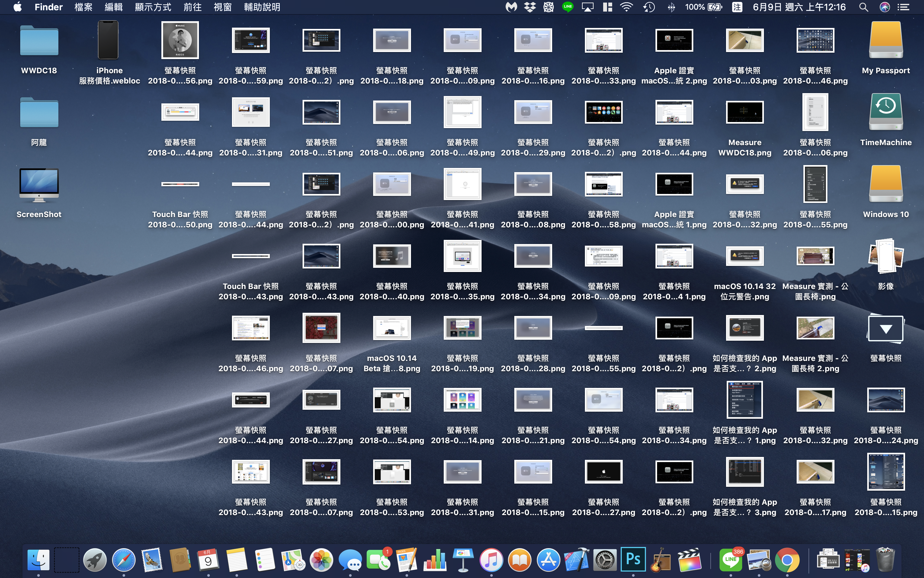The height and width of the screenshot is (578, 924).
Task: Open Keynote podium icon in Dock
Action: click(463, 560)
